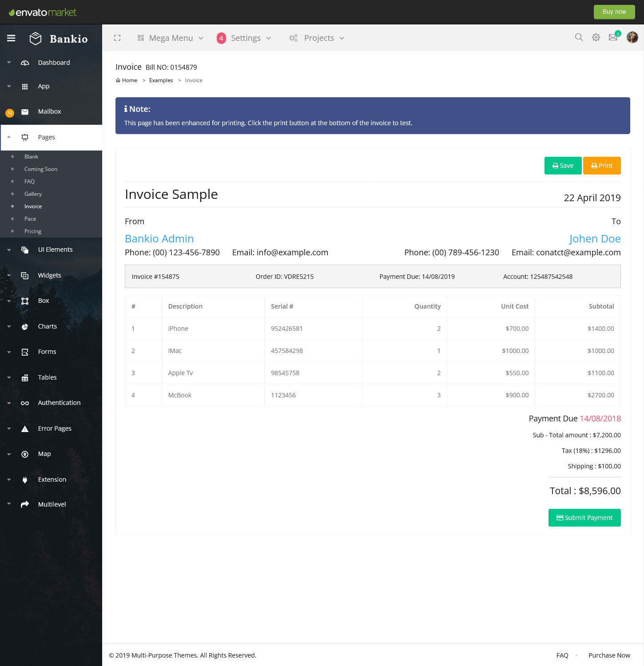
Task: Click the UI Elements layers icon
Action: click(x=25, y=250)
